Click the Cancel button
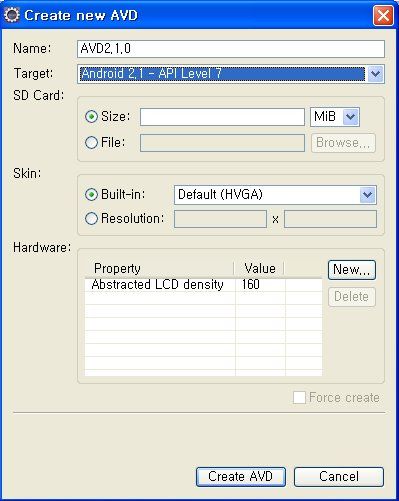 (339, 476)
